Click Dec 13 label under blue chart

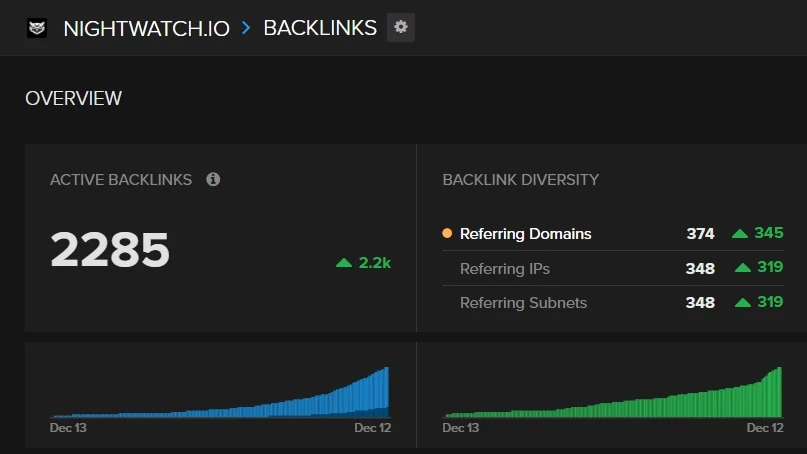pos(68,428)
